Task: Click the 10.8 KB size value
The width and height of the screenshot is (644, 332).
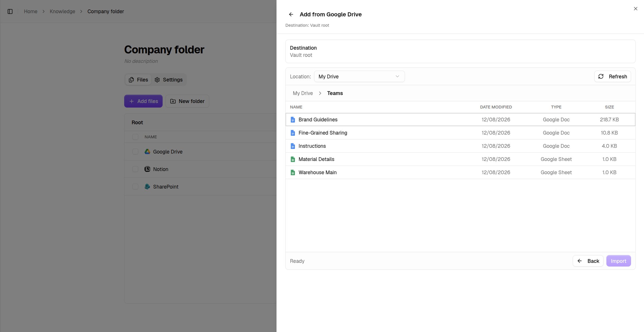Action: click(609, 133)
